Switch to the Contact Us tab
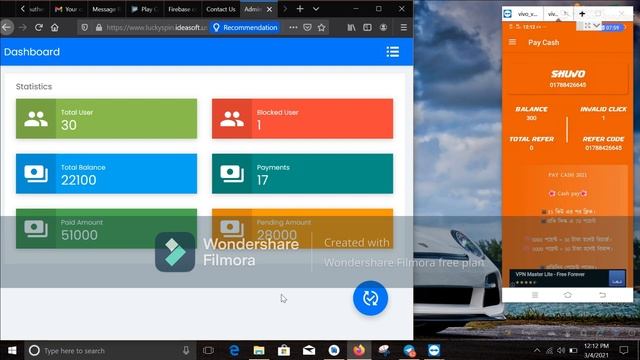This screenshot has height=360, width=640. 220,9
